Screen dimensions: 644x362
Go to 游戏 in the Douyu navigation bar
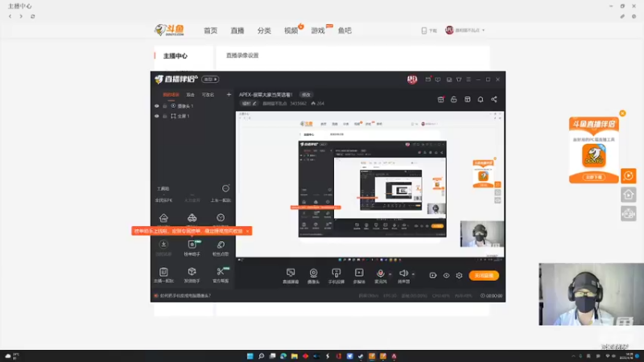317,31
